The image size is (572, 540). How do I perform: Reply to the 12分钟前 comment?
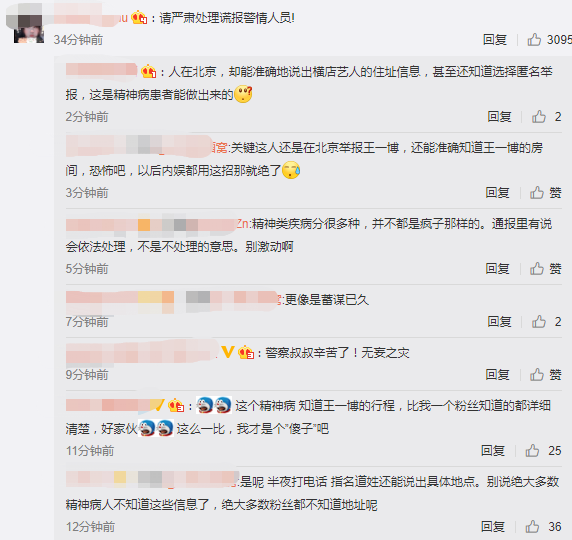pyautogui.click(x=493, y=527)
